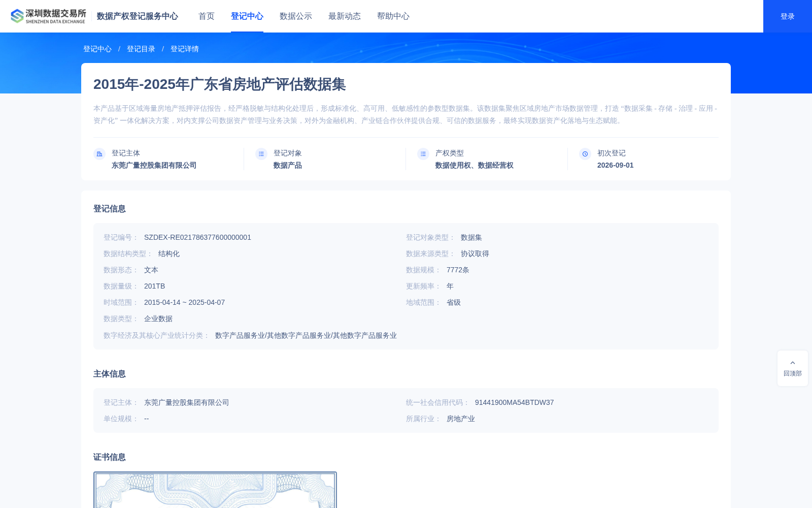
Task: Open the 最新动态 nav item
Action: point(345,16)
